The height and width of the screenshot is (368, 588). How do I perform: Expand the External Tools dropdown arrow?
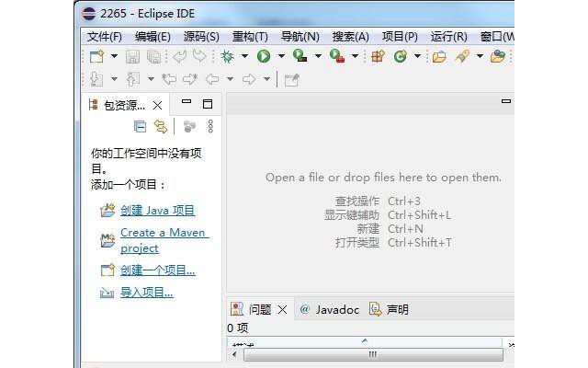tap(355, 56)
